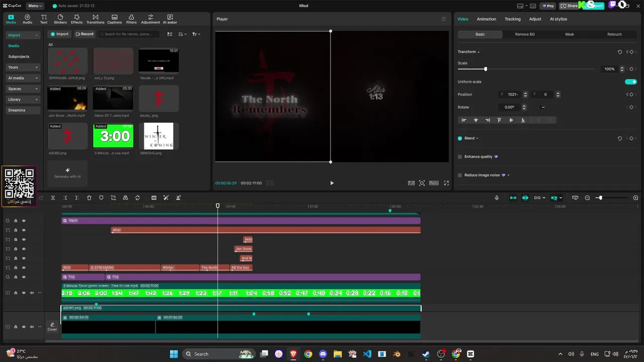Click the Scale slider handle
644x362 pixels.
tap(486, 69)
